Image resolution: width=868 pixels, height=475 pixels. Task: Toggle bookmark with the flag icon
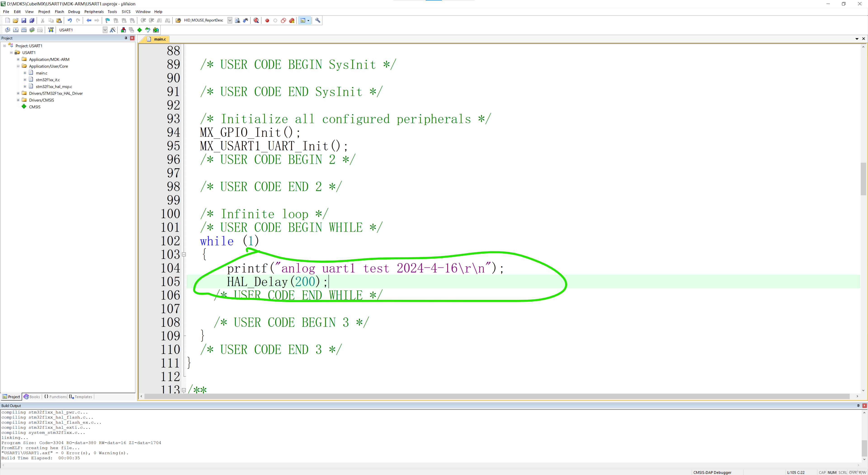(108, 21)
